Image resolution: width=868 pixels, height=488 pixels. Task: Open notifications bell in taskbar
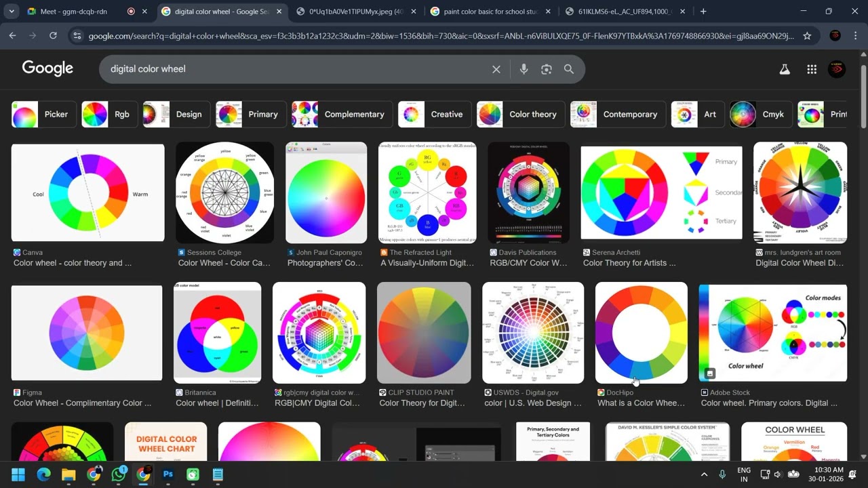pyautogui.click(x=852, y=474)
